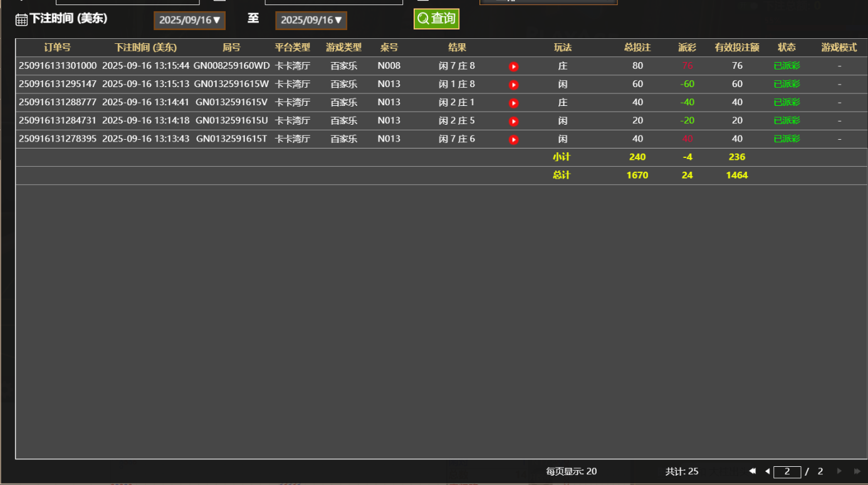Play replay for round GN0132591615T
868x485 pixels.
click(513, 139)
